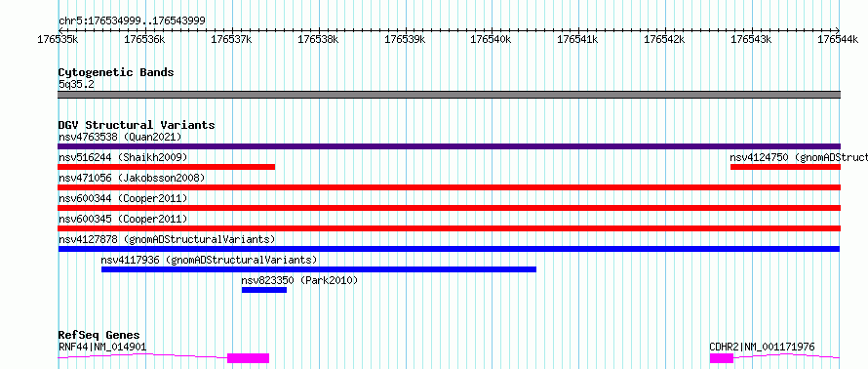Click the nsv823350 (Park2010) label
Screen dimensions: 868x369
click(x=300, y=280)
